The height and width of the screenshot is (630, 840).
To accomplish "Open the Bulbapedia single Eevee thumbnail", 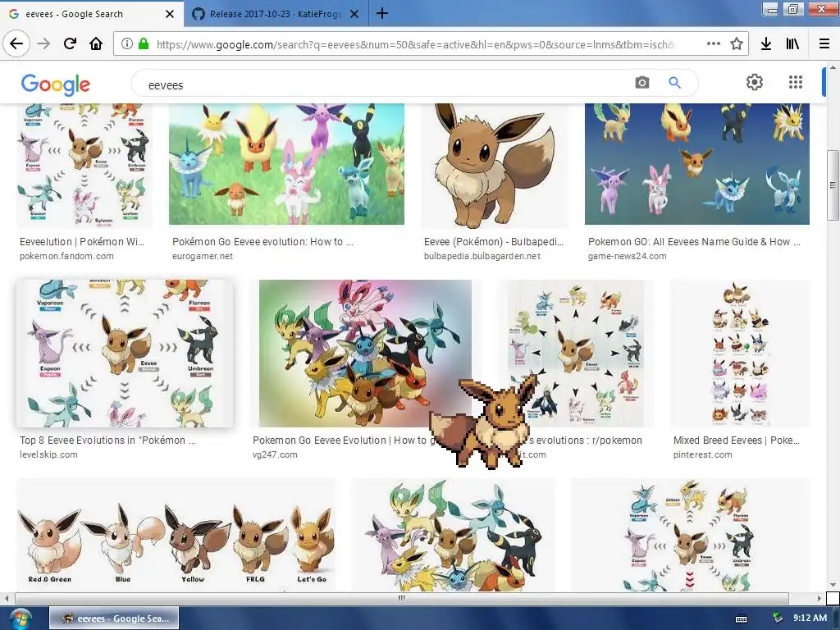I will (x=495, y=166).
